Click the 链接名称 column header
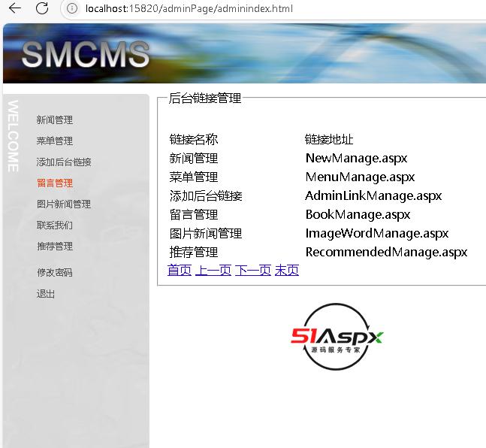This screenshot has height=448, width=486. [x=194, y=140]
